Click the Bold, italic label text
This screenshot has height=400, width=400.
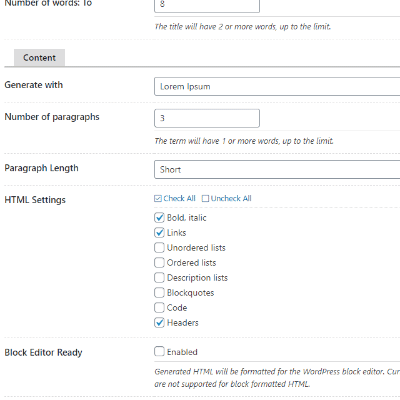pos(187,218)
